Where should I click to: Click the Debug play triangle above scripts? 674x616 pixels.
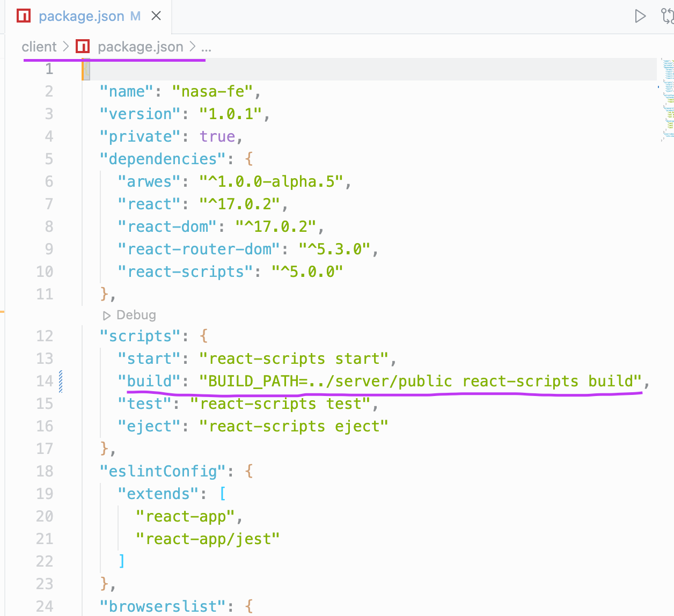(106, 315)
